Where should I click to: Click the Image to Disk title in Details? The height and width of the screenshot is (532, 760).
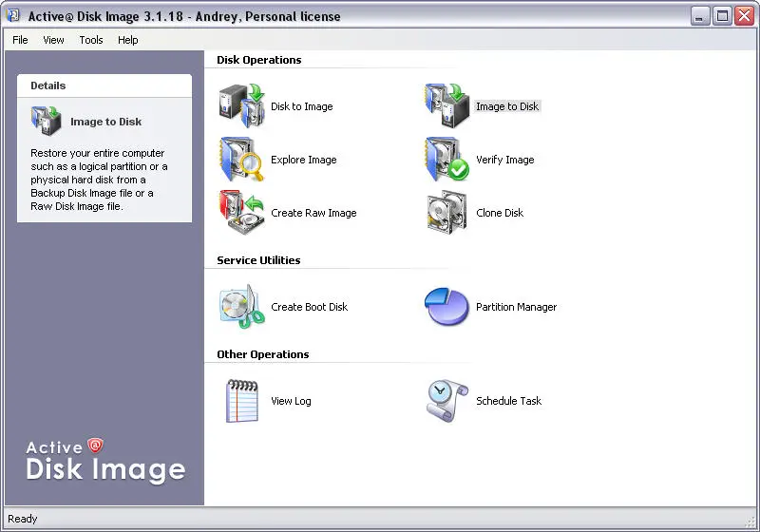click(x=105, y=122)
